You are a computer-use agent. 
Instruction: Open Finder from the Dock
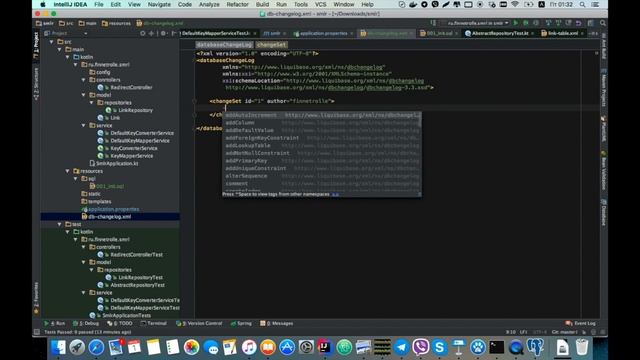(x=58, y=347)
